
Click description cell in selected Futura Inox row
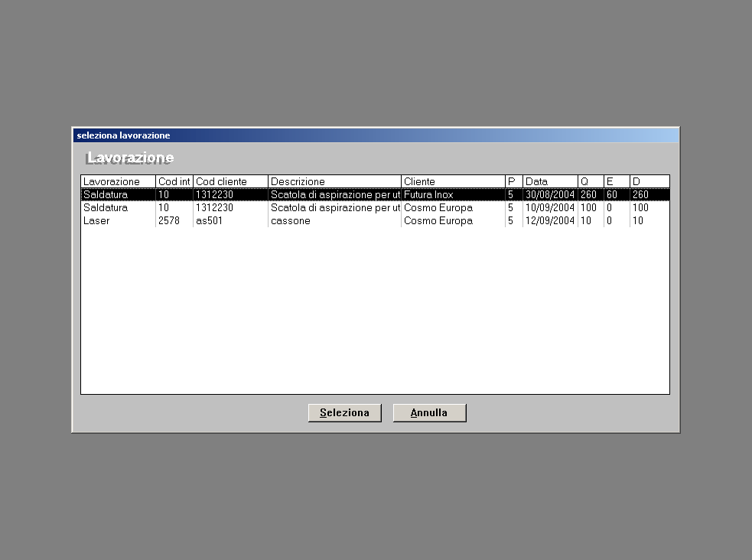point(335,194)
